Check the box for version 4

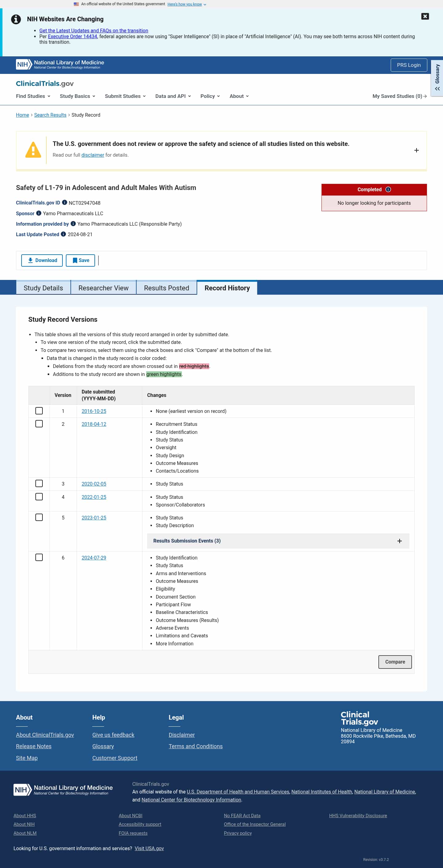coord(39,496)
